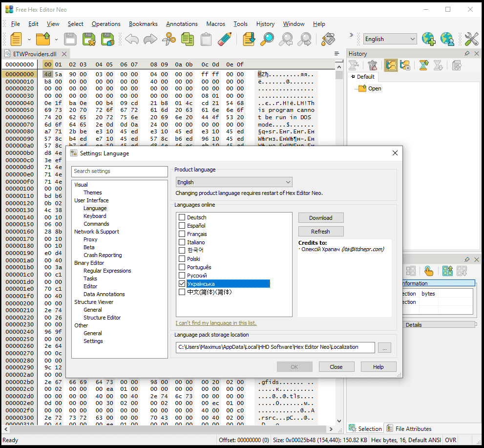Open the Bookmarks menu
Image resolution: width=484 pixels, height=448 pixels.
[x=143, y=24]
